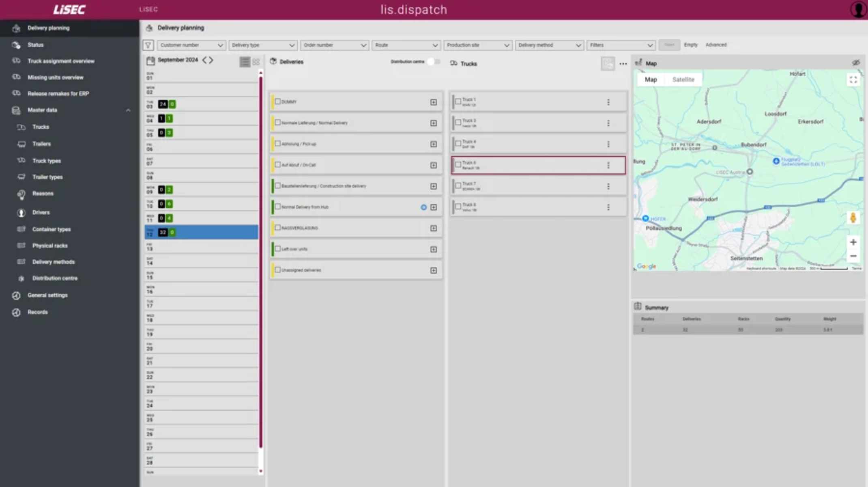Switch map to Satellite view
This screenshot has width=868, height=487.
(683, 80)
